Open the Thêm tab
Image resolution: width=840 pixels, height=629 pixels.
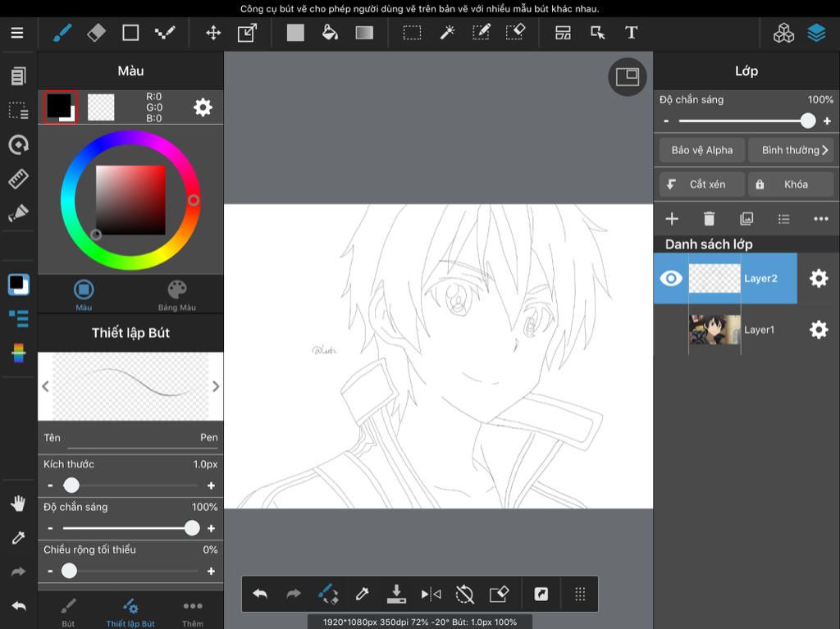(x=192, y=613)
